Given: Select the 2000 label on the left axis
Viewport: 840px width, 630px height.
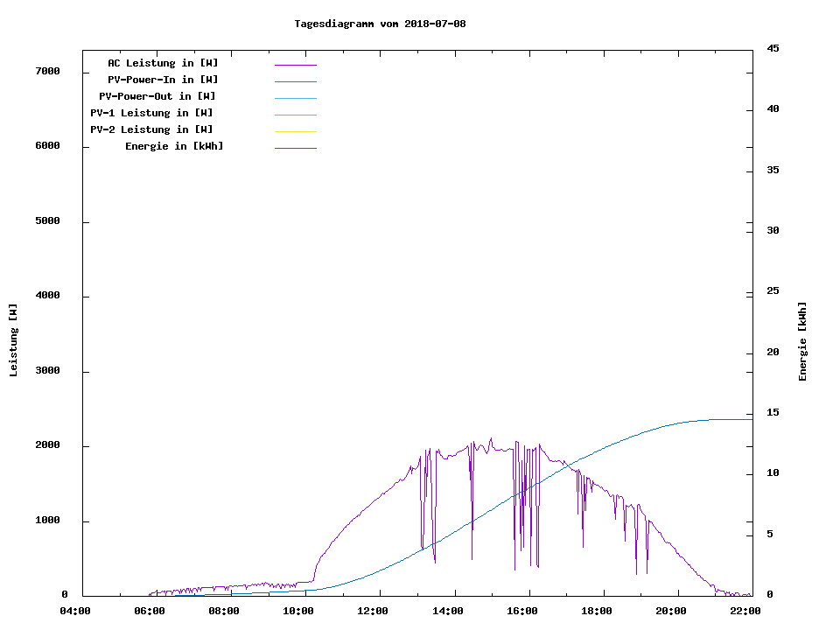Looking at the screenshot, I should pos(46,445).
